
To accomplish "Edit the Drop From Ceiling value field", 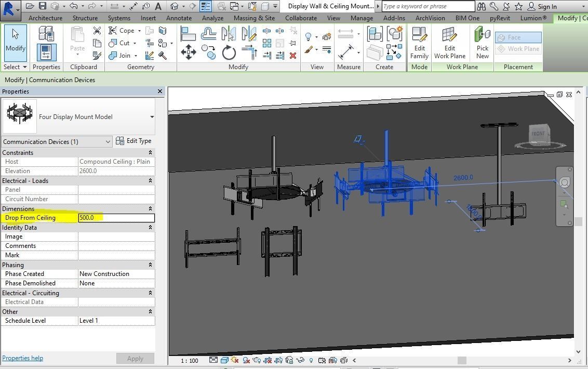I will coord(115,217).
